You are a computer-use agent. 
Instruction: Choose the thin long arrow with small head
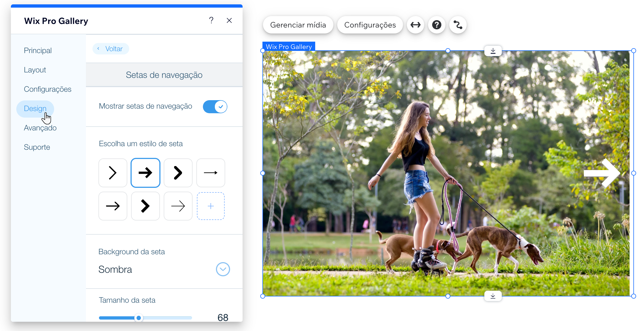(x=211, y=173)
